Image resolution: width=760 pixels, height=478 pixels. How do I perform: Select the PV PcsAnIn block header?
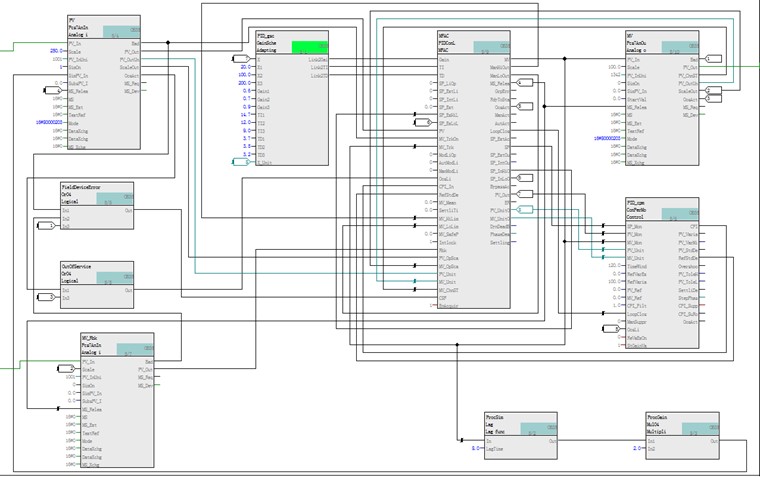[x=85, y=25]
